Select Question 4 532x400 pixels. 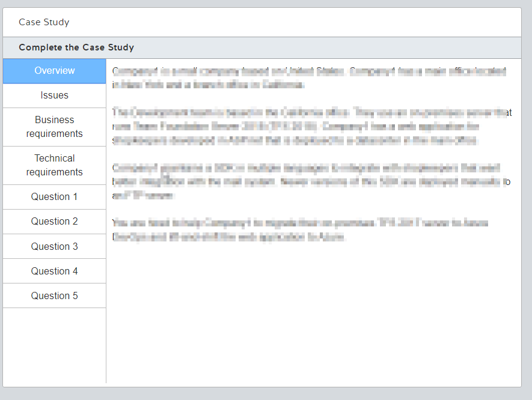click(54, 271)
